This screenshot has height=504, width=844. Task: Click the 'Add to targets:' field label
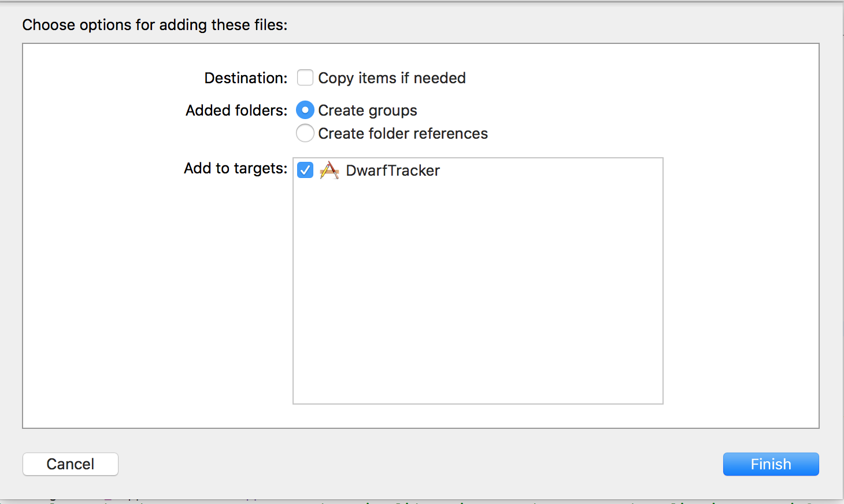[x=235, y=168]
